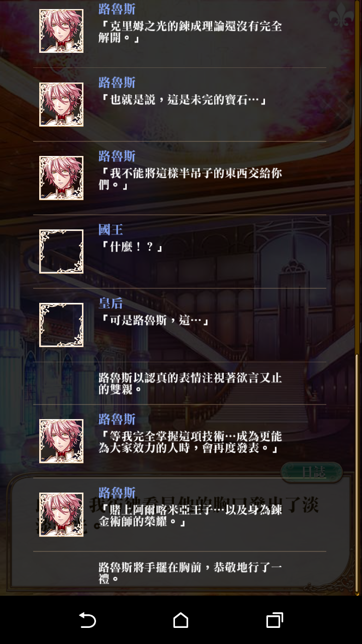Select the 國王 name label
The height and width of the screenshot is (644, 362).
pyautogui.click(x=111, y=230)
